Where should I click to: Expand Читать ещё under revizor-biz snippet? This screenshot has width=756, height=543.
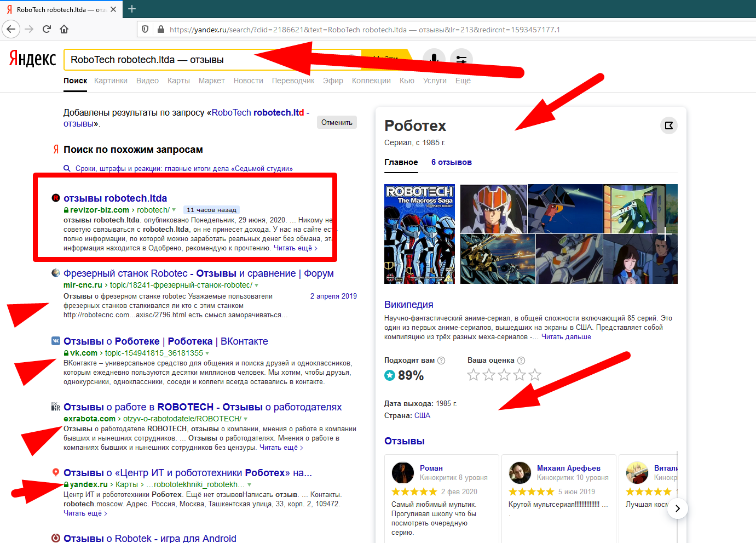pyautogui.click(x=295, y=248)
